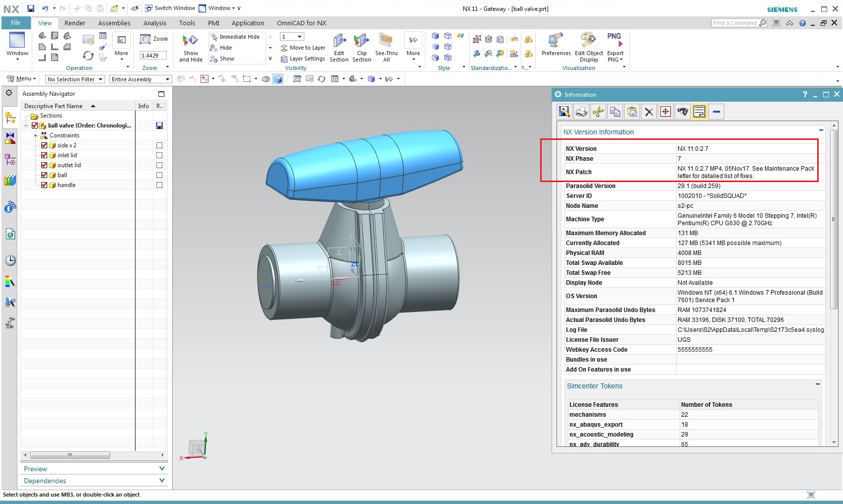843x504 pixels.
Task: Collapse the Simcenter Tokens section
Action: [x=818, y=384]
